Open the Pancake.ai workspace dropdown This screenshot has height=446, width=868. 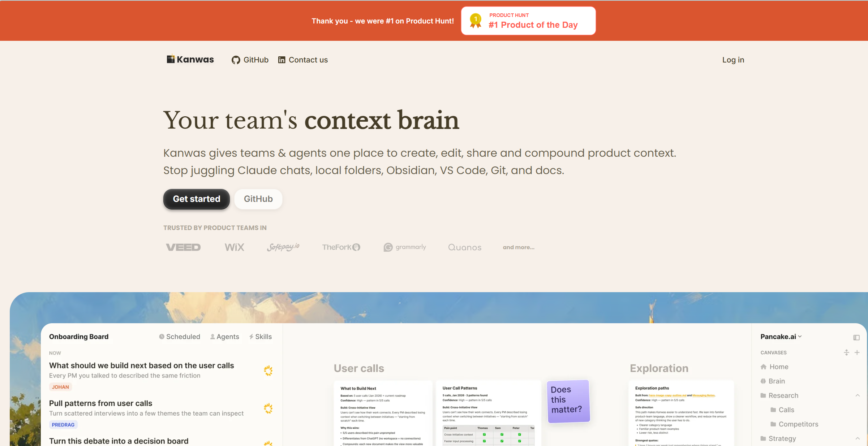(x=781, y=337)
